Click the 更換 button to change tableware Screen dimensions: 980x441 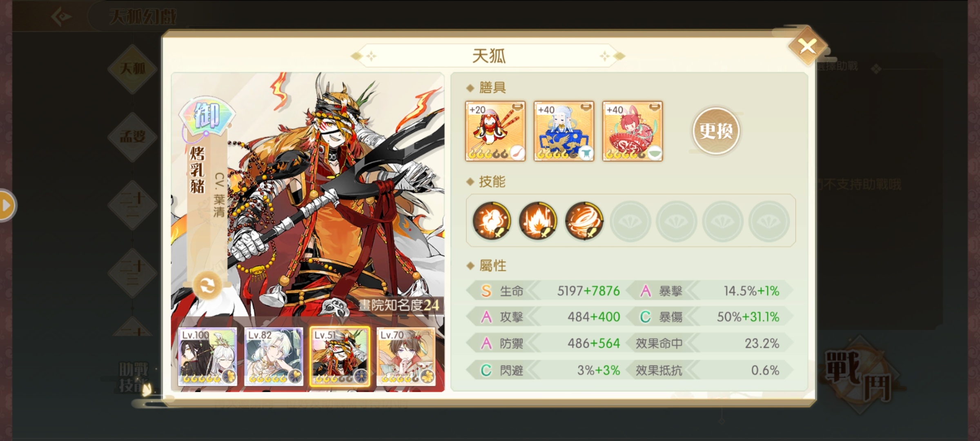pyautogui.click(x=716, y=131)
